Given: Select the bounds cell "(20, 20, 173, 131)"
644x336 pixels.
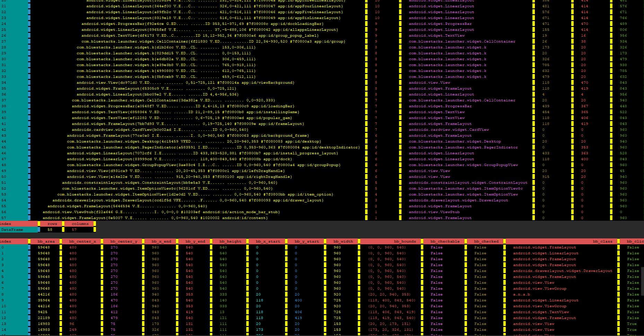Looking at the screenshot, I should [389, 324].
